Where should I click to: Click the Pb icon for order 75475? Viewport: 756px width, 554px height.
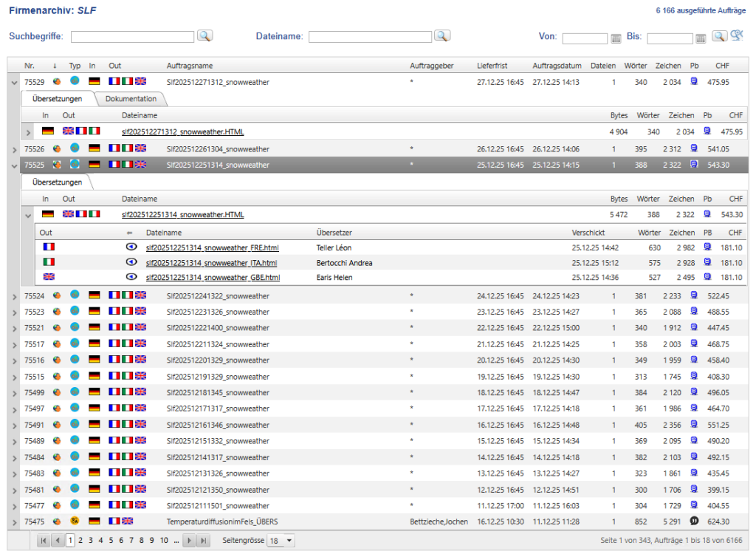click(x=694, y=522)
